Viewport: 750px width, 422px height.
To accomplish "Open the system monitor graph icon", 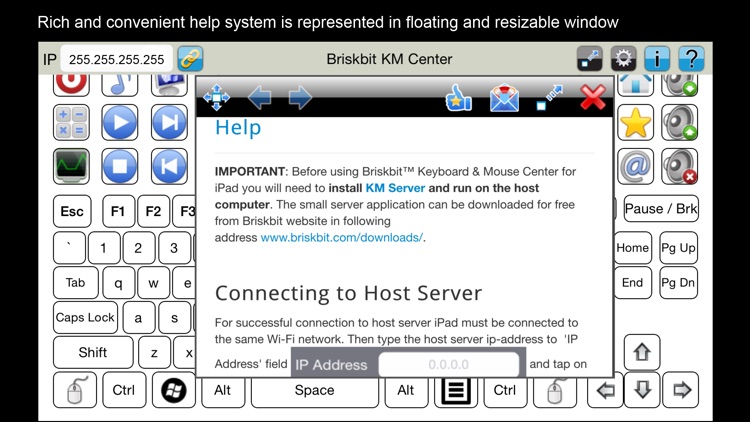I will [71, 167].
